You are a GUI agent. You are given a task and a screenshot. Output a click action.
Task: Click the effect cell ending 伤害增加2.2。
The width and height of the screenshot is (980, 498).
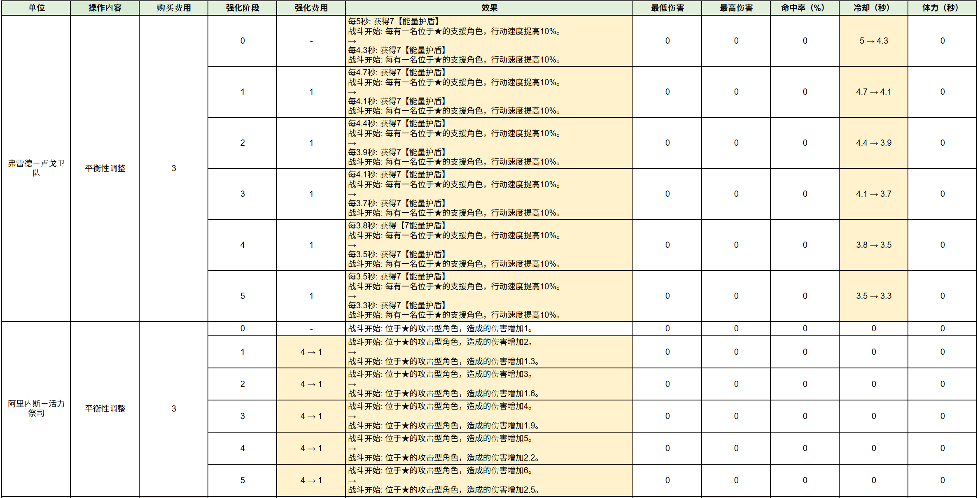pos(489,448)
